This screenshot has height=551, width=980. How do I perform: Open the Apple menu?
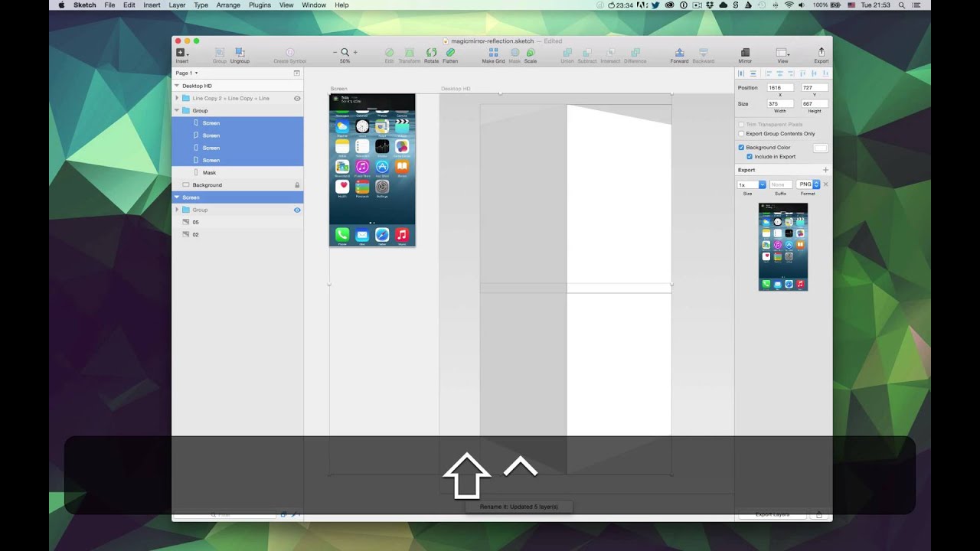[62, 5]
